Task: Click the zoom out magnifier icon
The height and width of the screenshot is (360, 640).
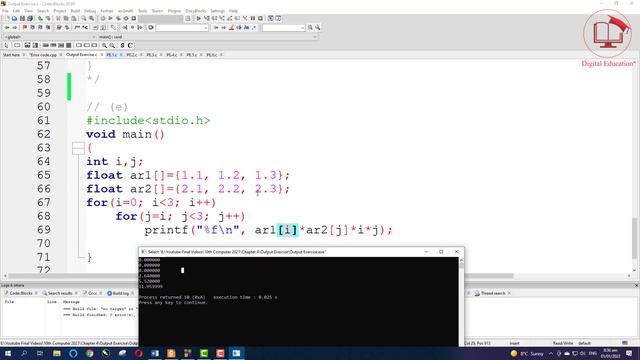Action: coord(112,45)
